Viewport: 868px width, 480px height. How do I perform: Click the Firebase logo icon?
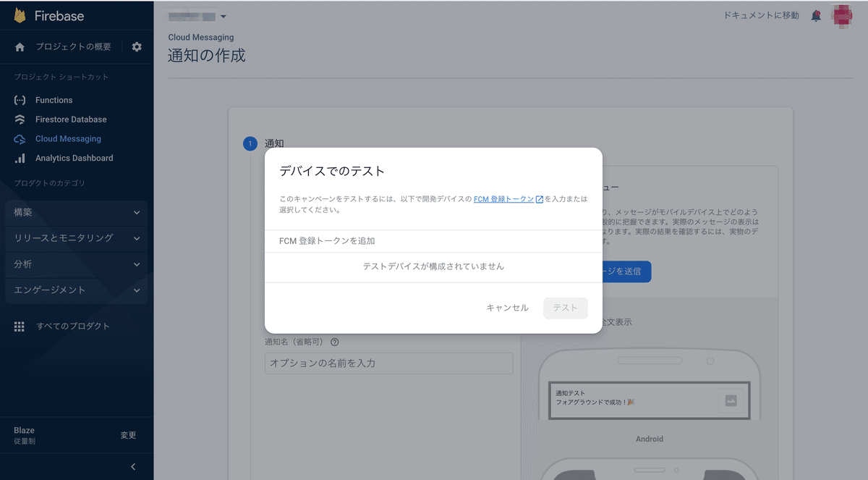(20, 15)
